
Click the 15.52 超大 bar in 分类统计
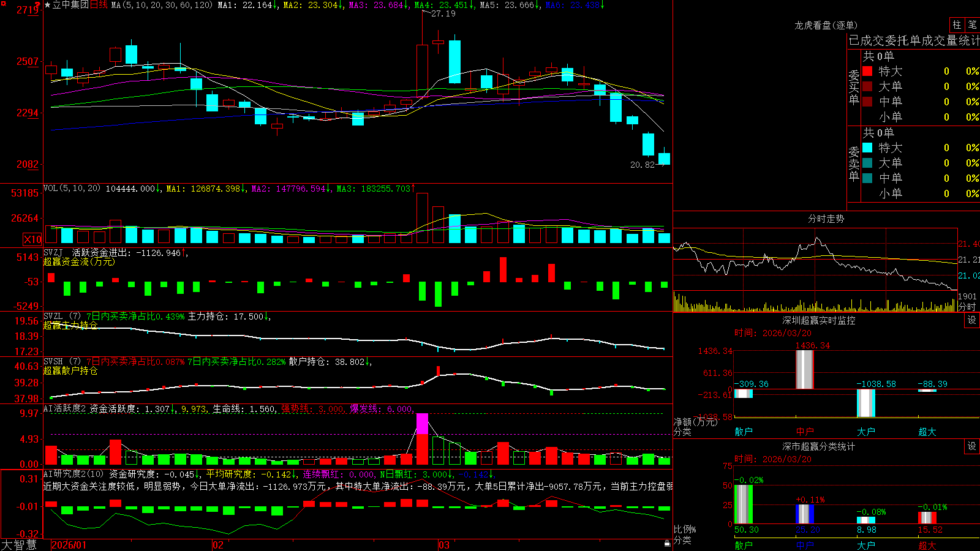[927, 517]
